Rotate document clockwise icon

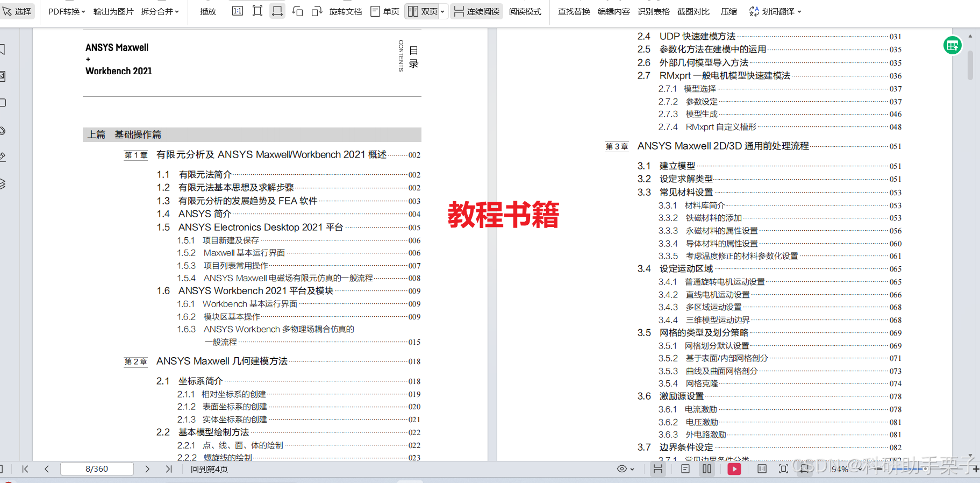click(317, 11)
